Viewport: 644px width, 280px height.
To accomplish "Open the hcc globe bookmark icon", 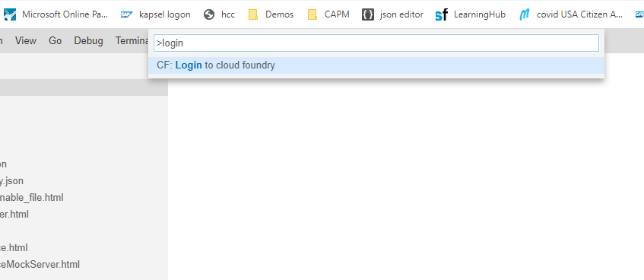I will tap(209, 14).
